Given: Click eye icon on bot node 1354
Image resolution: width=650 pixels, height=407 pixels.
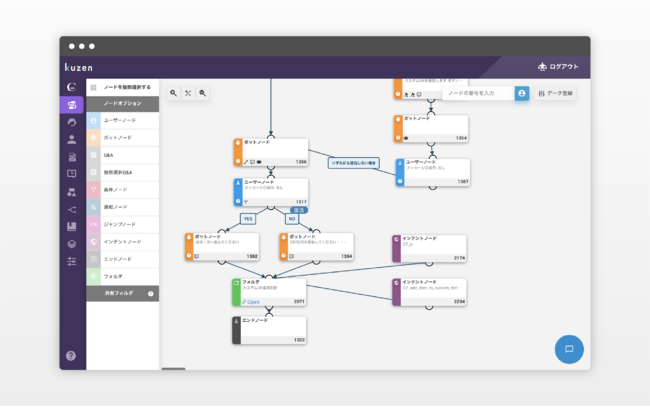Looking at the screenshot, I should click(x=406, y=138).
